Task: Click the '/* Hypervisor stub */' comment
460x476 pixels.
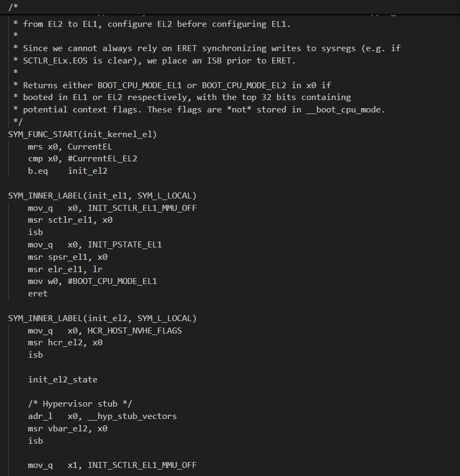Action: (x=80, y=404)
